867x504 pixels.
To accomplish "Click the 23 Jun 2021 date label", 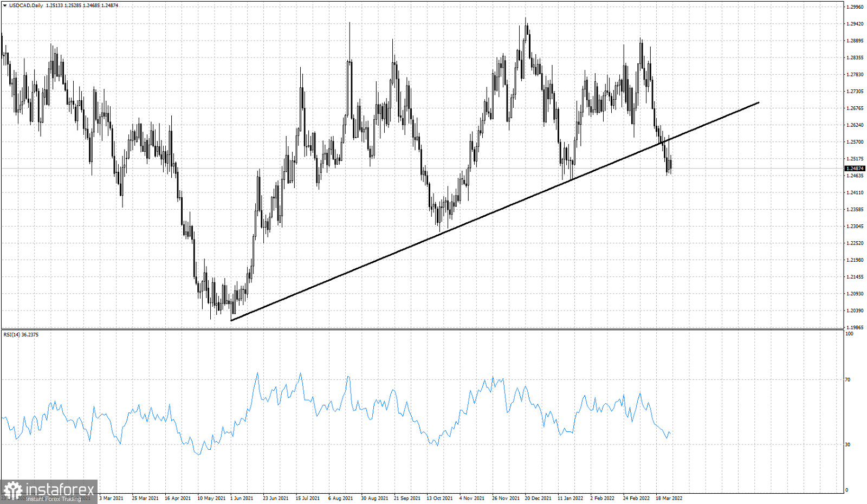I will (x=276, y=498).
